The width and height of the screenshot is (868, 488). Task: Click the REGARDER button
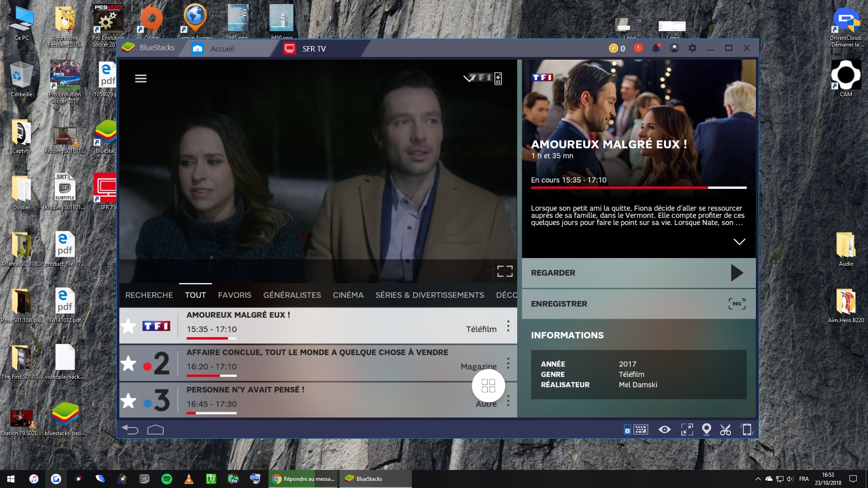tap(638, 273)
